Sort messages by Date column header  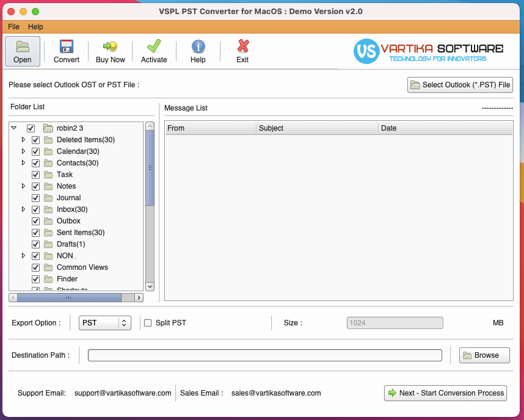click(x=445, y=128)
